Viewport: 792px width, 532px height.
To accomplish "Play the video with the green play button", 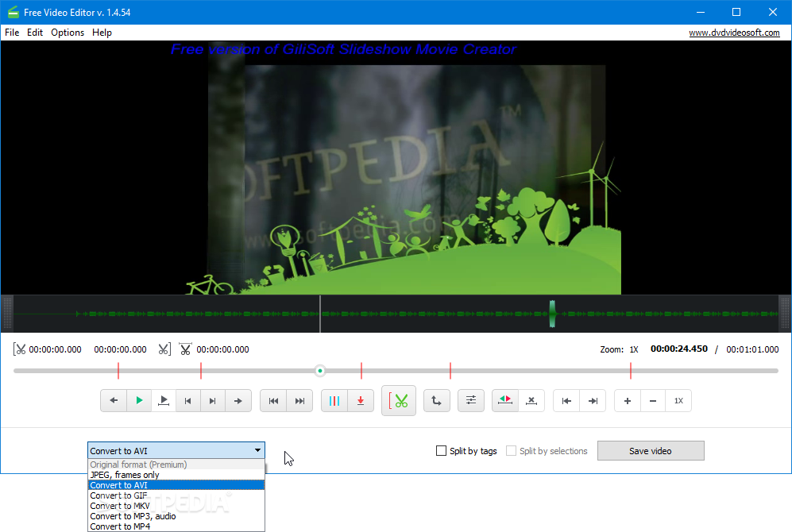I will pos(139,401).
